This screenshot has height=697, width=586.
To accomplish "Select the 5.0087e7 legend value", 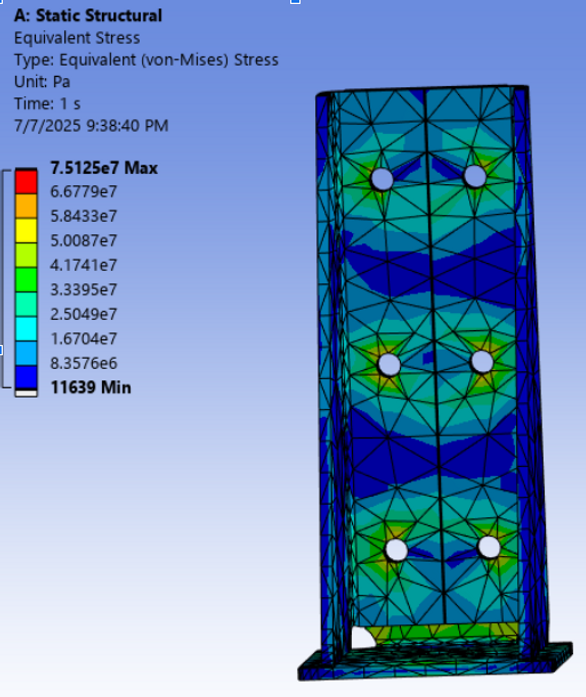I will click(84, 240).
